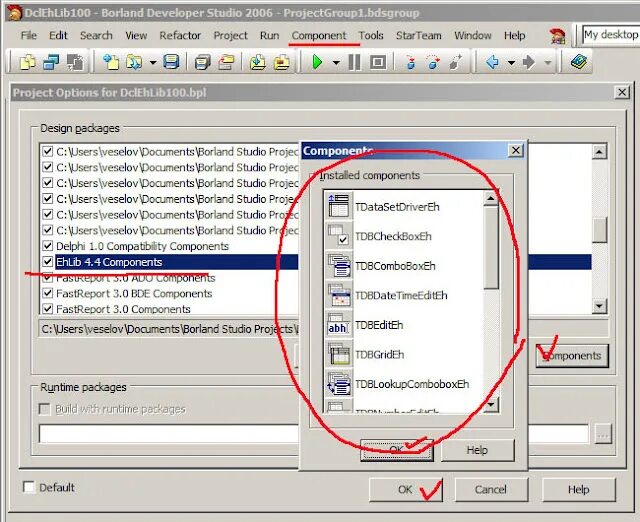Click the Add File to Project icon

[258, 62]
